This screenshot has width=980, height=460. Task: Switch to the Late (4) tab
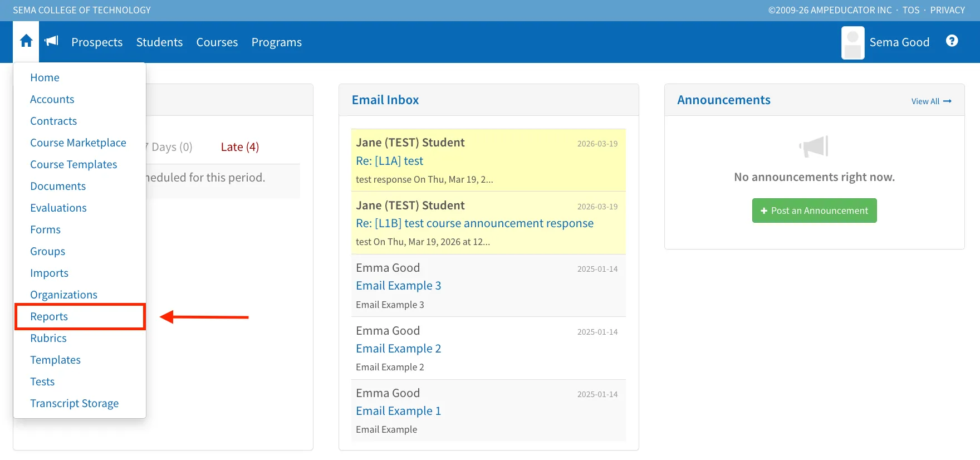click(x=240, y=147)
